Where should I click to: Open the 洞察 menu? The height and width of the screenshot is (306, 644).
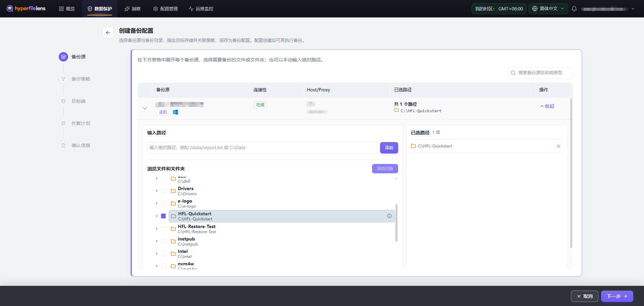pos(132,9)
